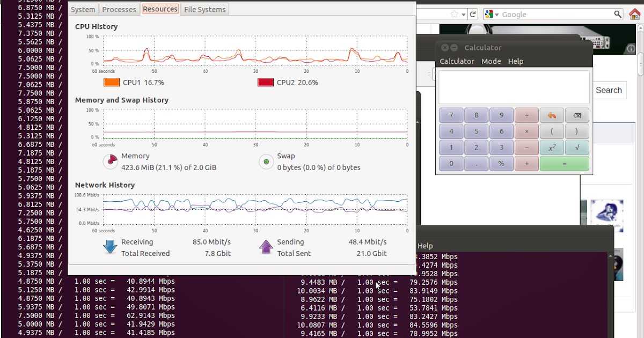The image size is (644, 338).
Task: Click the 48.4 Mbit/s sending value
Action: click(x=368, y=242)
